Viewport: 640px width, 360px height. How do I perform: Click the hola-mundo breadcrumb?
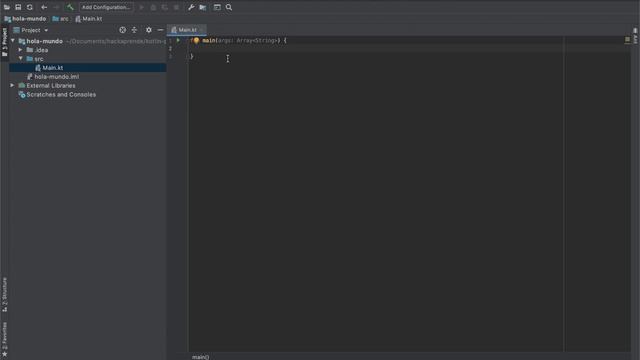25,19
